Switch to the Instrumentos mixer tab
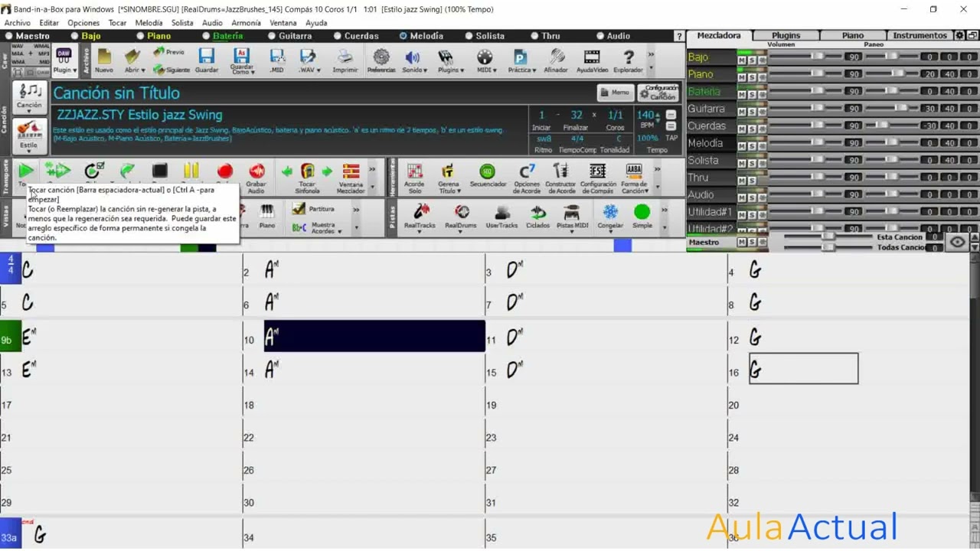This screenshot has width=980, height=551. click(920, 35)
